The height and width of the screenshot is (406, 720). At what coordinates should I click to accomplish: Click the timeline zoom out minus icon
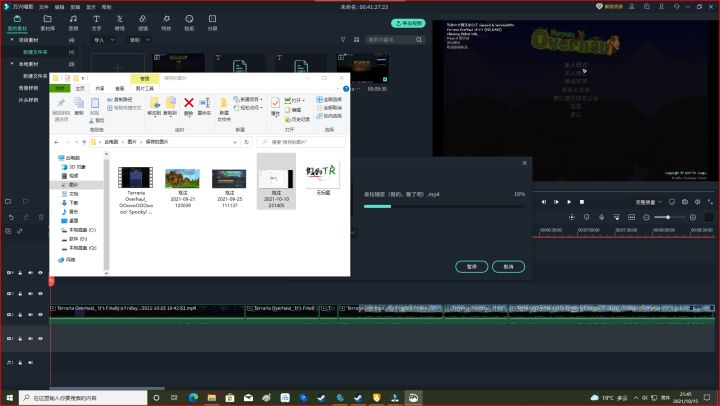click(647, 217)
